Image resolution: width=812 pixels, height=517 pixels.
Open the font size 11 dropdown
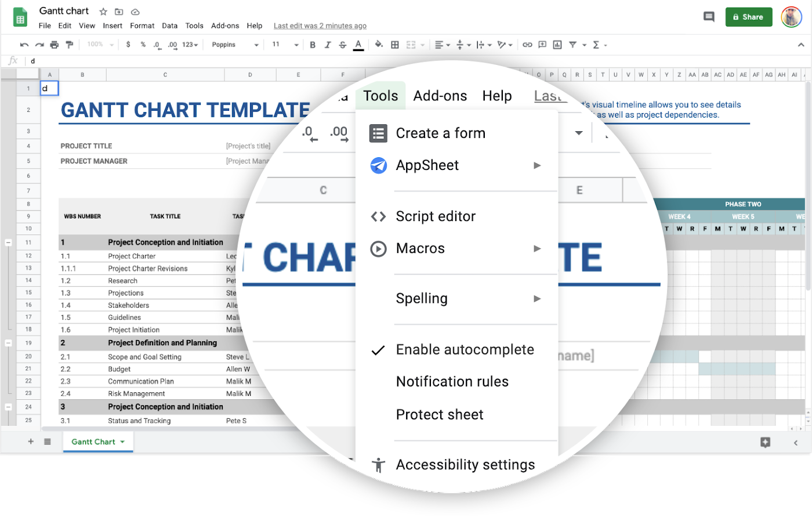(285, 45)
